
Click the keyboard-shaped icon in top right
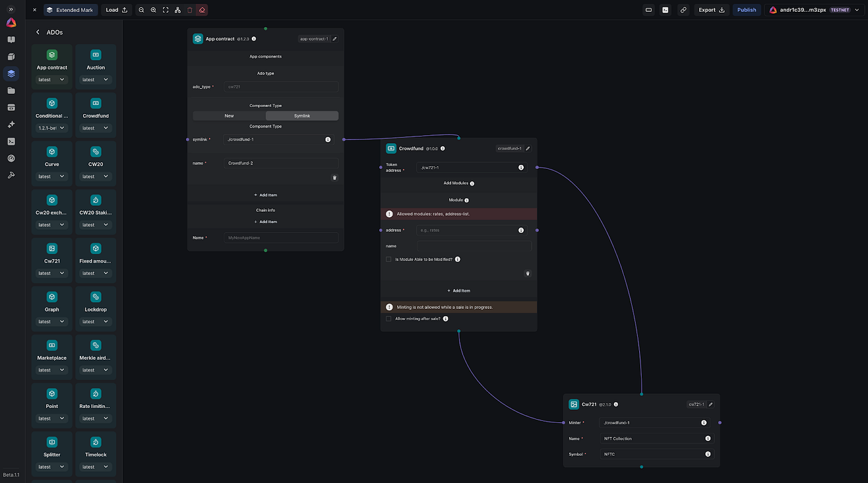coord(649,10)
